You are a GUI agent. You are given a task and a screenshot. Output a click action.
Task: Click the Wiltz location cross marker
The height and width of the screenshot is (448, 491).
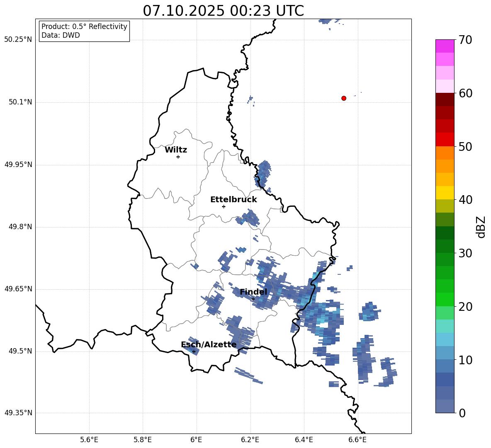[x=178, y=157]
